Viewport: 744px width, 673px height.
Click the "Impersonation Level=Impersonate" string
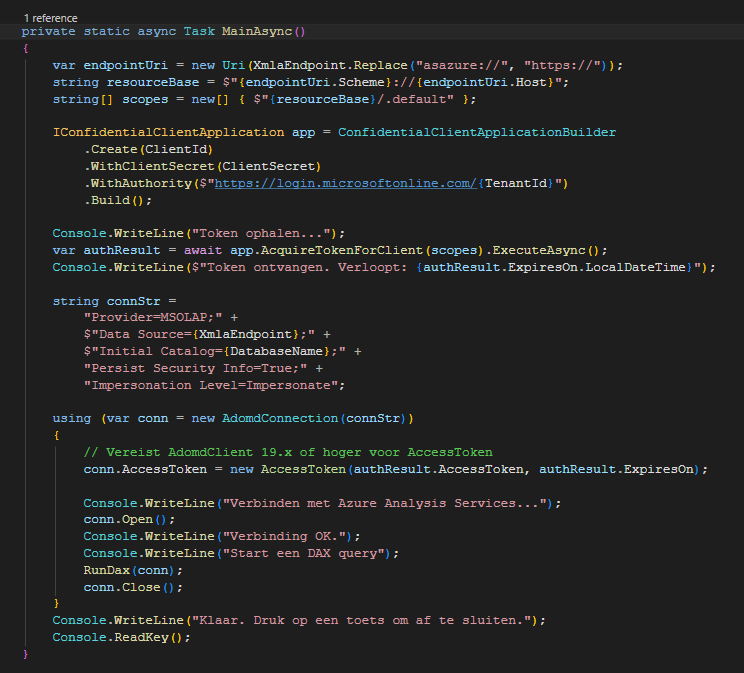[x=214, y=385]
